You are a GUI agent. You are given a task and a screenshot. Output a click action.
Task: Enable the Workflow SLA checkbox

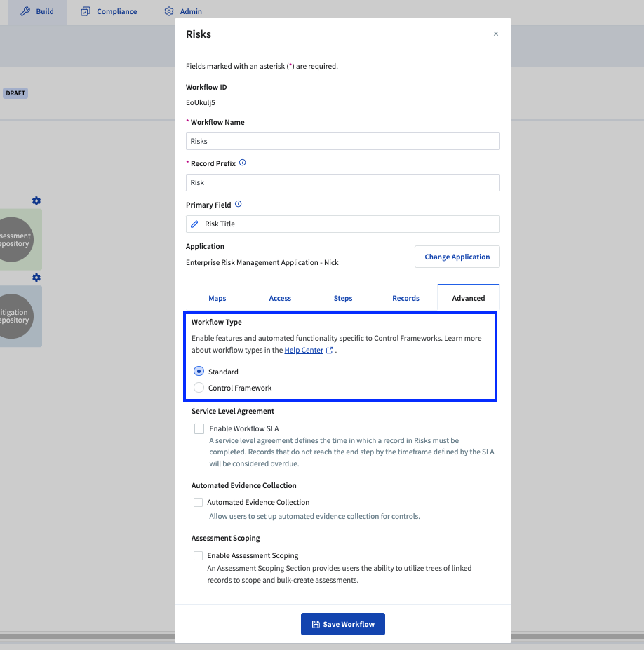(x=199, y=428)
